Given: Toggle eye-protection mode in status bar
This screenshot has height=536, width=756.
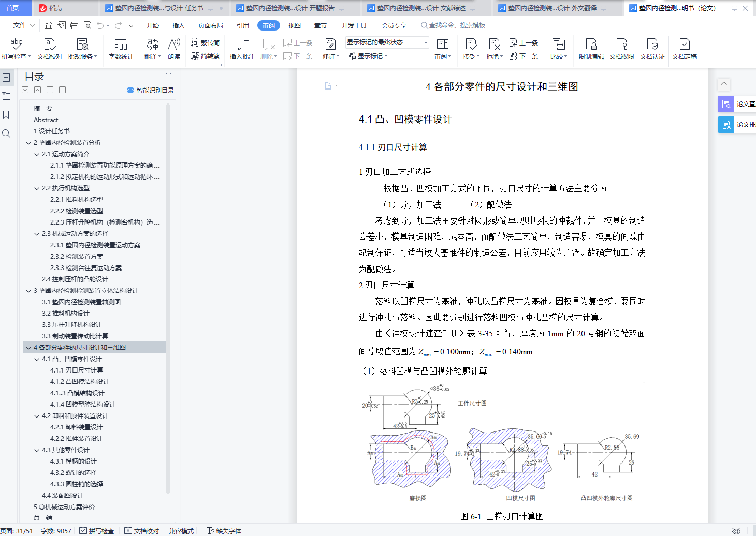Looking at the screenshot, I should [x=736, y=531].
